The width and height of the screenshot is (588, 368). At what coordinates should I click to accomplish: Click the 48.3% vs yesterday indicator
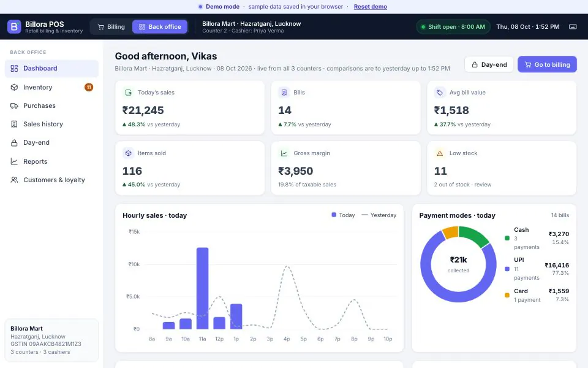[151, 125]
